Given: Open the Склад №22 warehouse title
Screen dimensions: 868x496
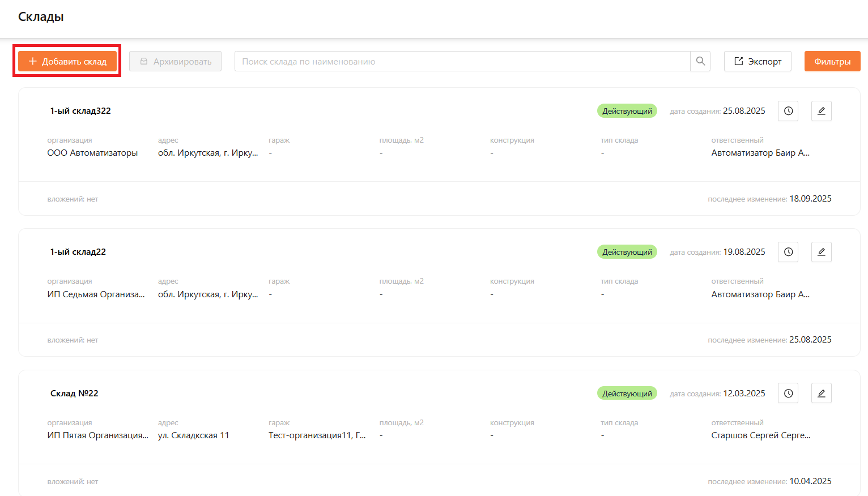Looking at the screenshot, I should (x=74, y=394).
